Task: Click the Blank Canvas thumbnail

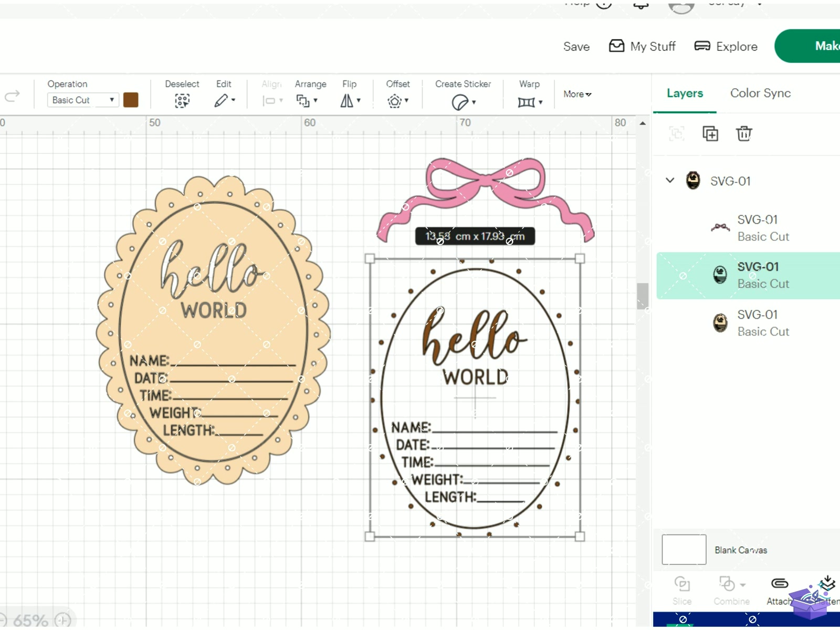Action: coord(684,550)
